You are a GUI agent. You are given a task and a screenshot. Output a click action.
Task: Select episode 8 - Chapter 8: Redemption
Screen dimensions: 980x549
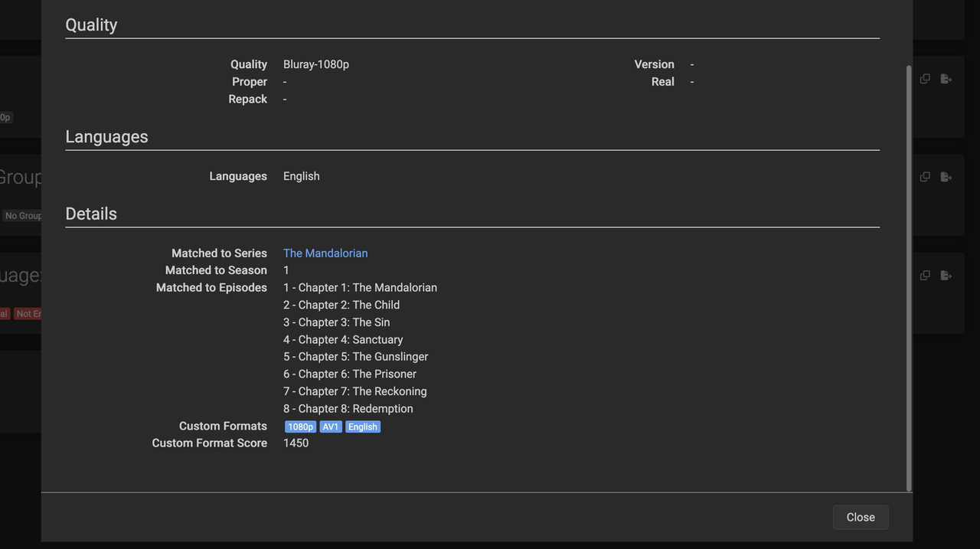(348, 409)
